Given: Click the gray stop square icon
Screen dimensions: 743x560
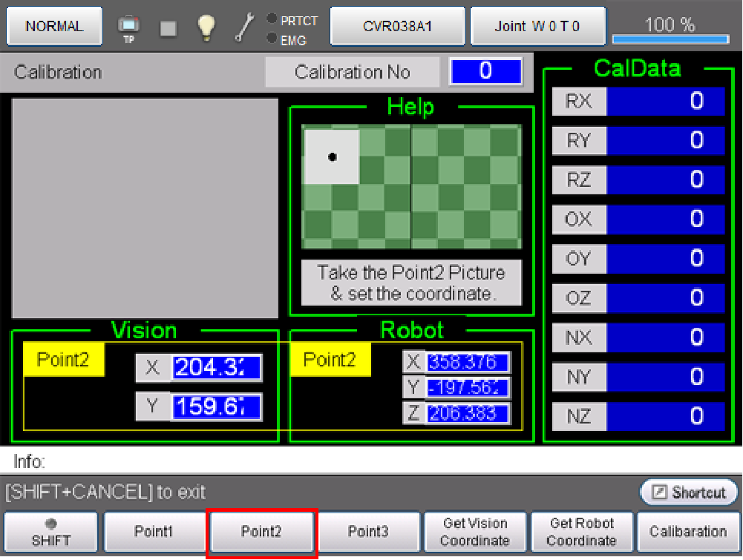Looking at the screenshot, I should click(x=168, y=28).
